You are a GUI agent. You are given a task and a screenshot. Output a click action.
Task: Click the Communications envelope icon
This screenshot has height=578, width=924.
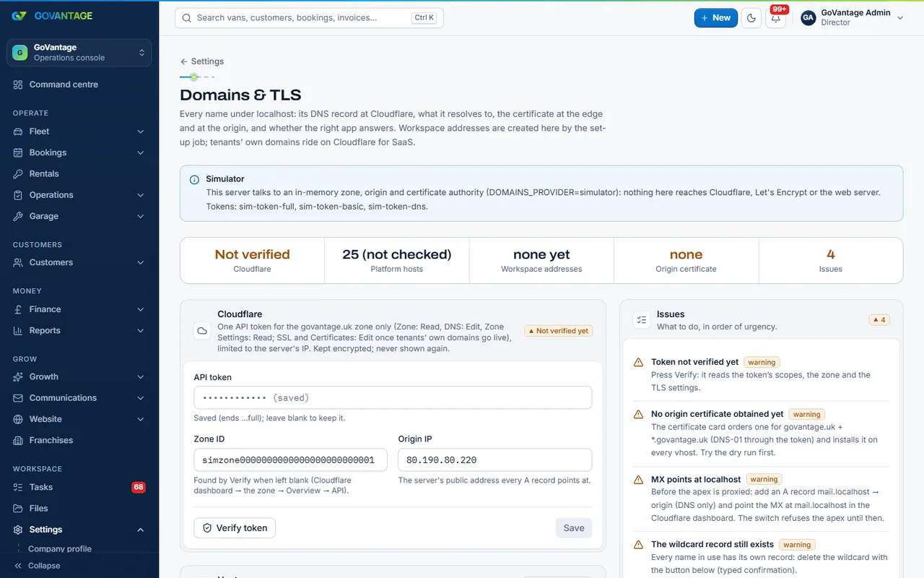tap(18, 398)
